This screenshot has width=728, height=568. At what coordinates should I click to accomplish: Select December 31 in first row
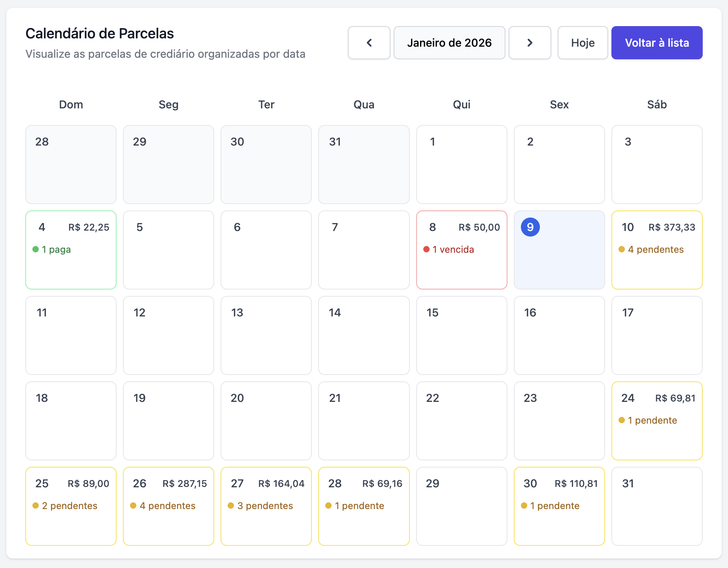point(364,164)
